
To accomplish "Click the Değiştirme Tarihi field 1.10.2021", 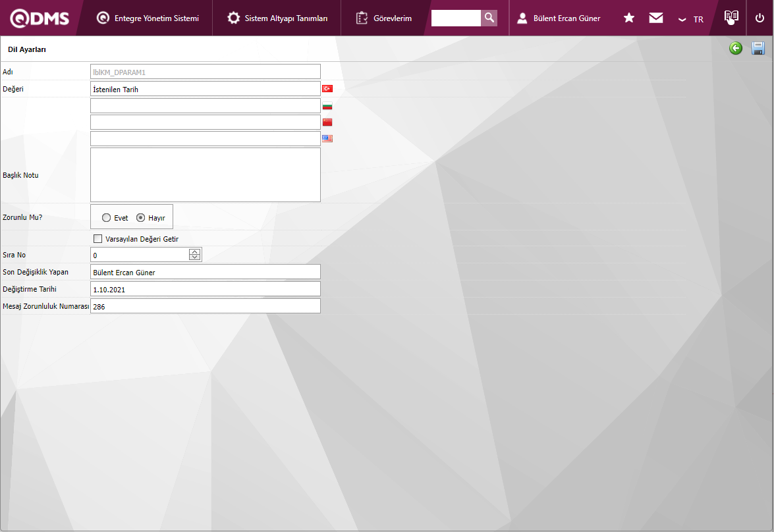I will [x=206, y=289].
